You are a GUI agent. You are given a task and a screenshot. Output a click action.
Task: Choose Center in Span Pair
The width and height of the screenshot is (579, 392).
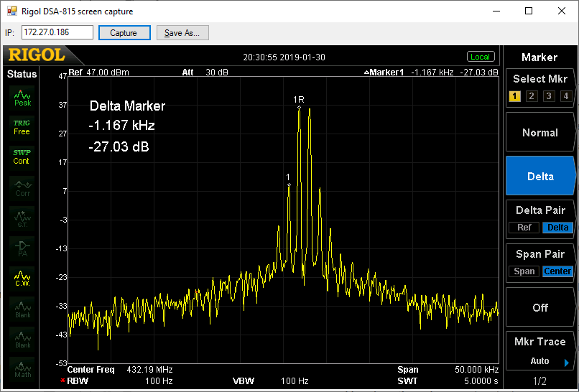click(x=557, y=271)
